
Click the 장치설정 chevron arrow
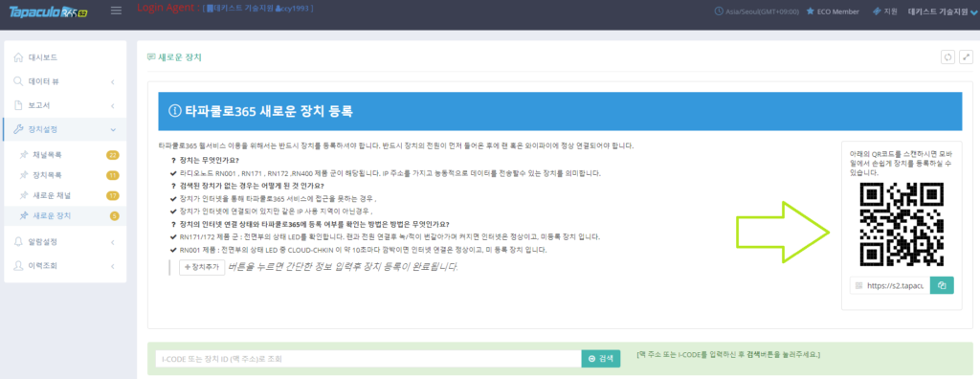click(x=113, y=129)
